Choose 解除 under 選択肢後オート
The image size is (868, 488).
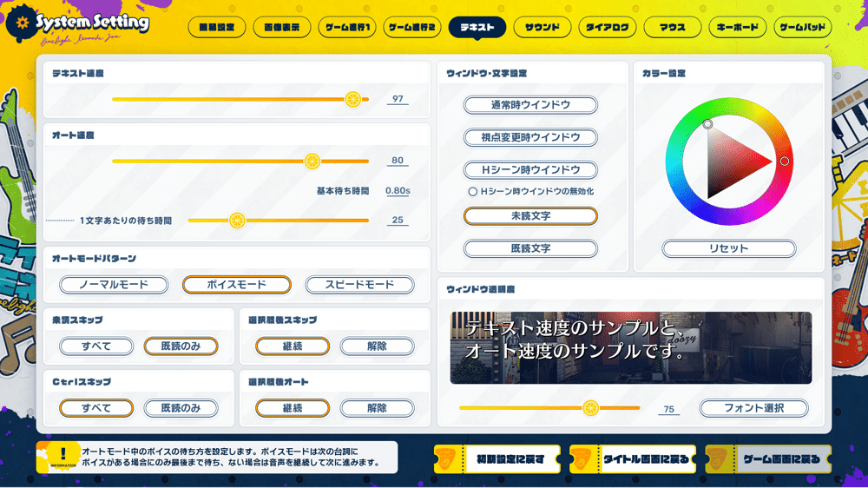[x=377, y=408]
